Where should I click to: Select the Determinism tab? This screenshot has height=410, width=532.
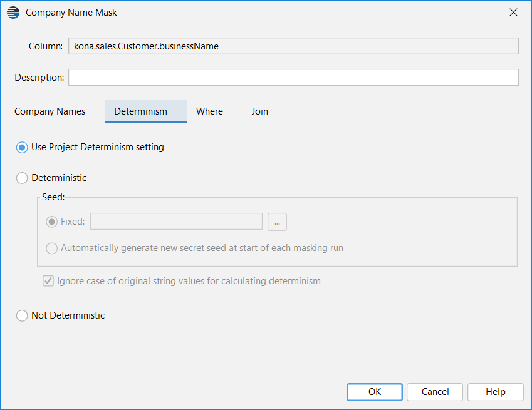145,111
